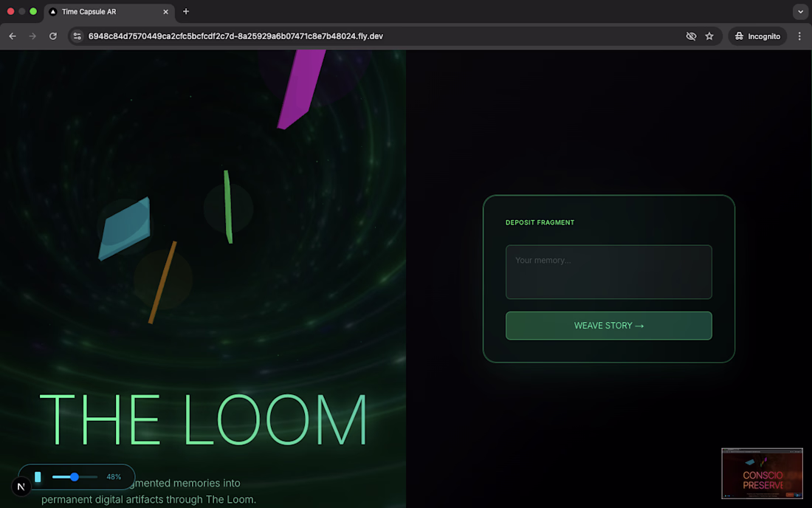
Task: Click the tracking protection eye icon
Action: tap(691, 36)
